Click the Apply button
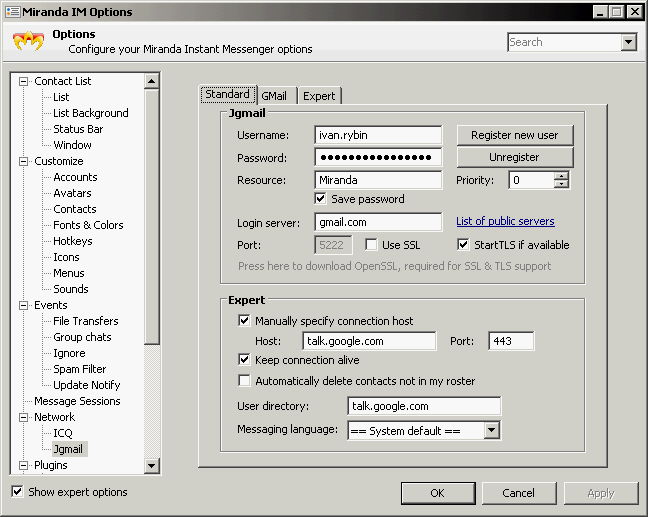Image resolution: width=648 pixels, height=517 pixels. pos(600,493)
